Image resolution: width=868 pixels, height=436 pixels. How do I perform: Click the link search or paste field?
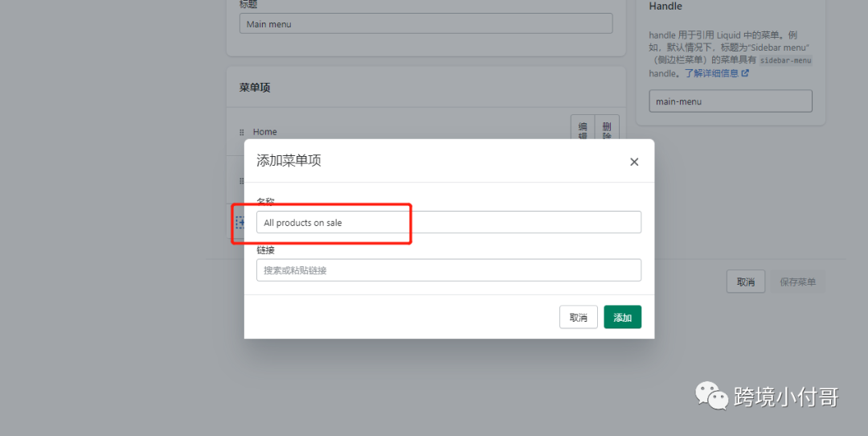[x=448, y=270]
